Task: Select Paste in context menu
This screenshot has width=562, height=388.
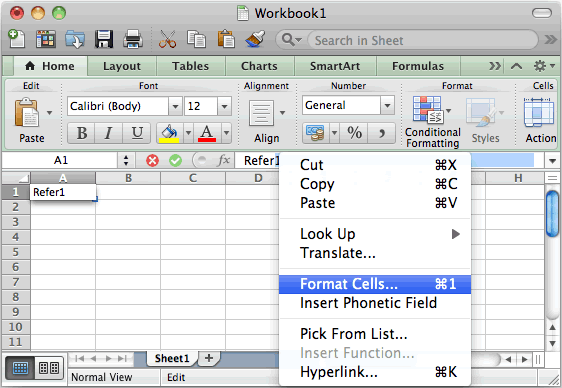Action: (x=375, y=203)
